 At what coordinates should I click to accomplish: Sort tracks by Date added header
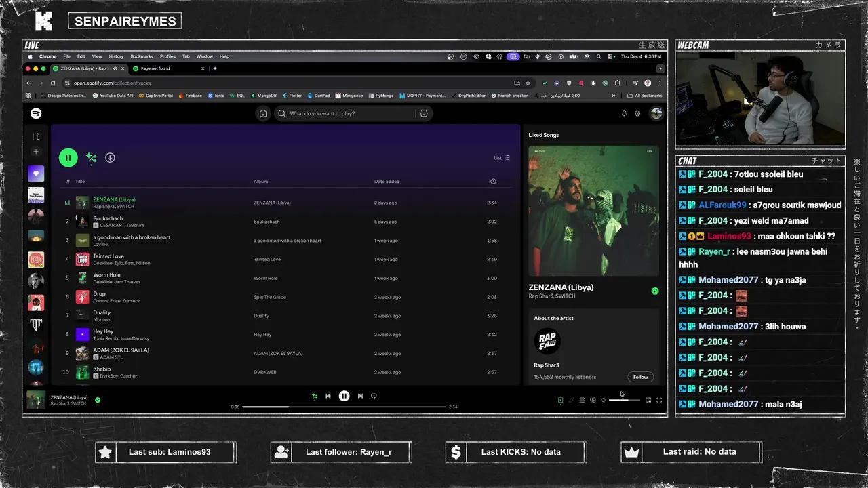(387, 181)
